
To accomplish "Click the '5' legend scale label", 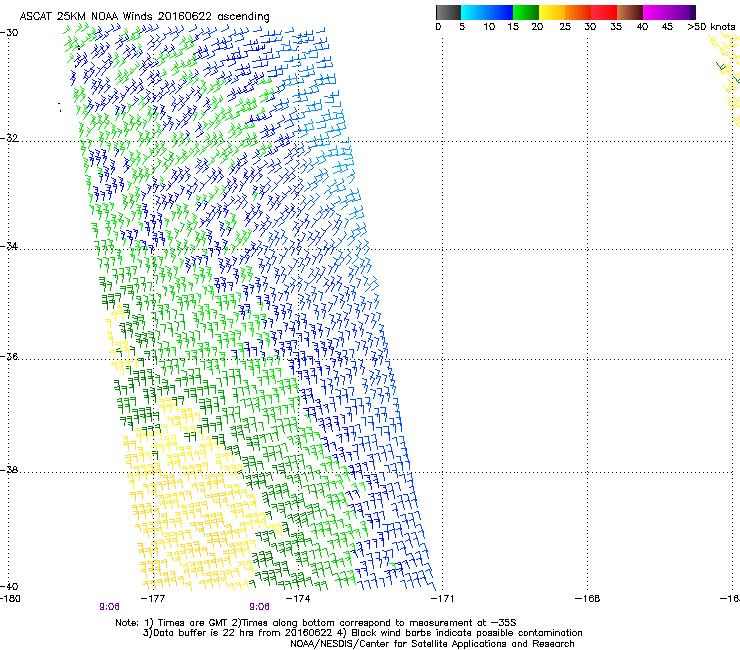I will [x=462, y=27].
